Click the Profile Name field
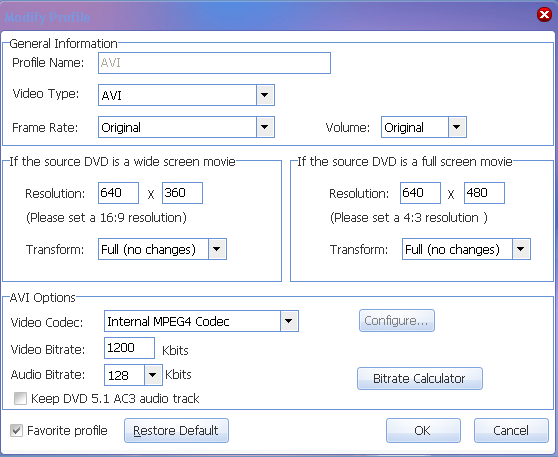558x457 pixels. coord(214,63)
